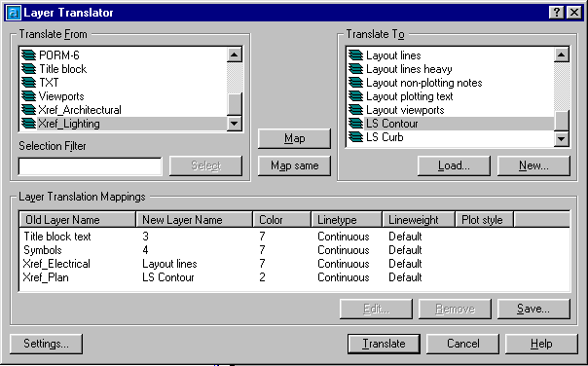
Task: Select Viewports layer in Translate From list
Action: tap(61, 96)
